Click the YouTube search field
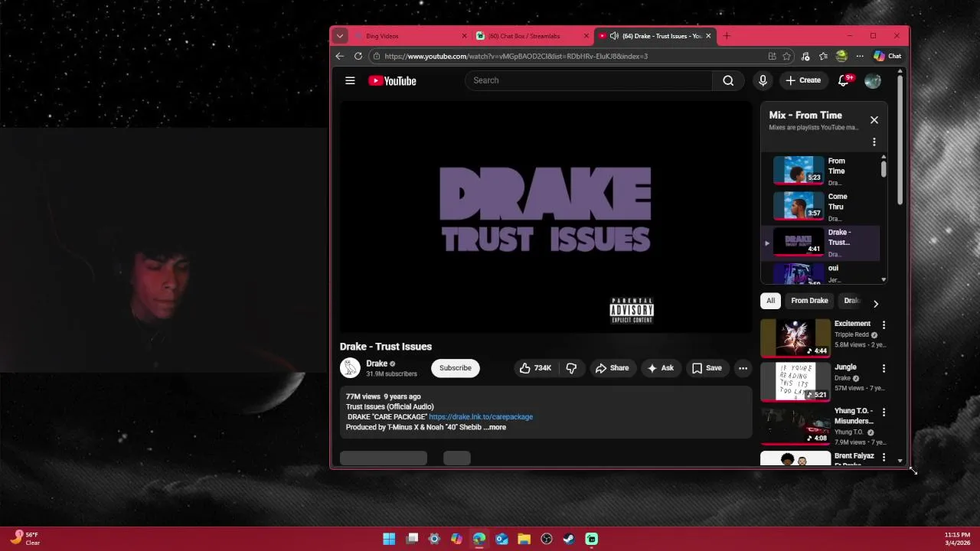The width and height of the screenshot is (980, 551). (589, 80)
